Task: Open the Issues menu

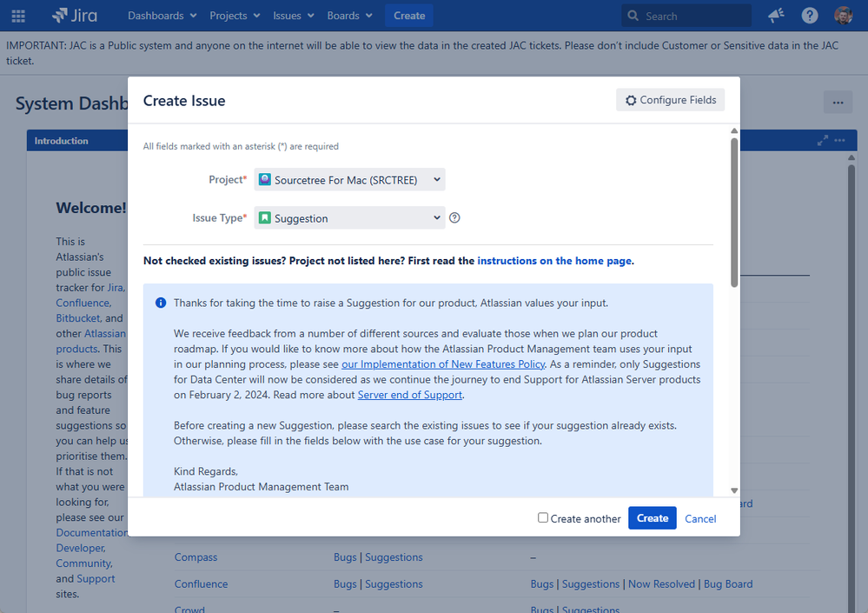Action: pyautogui.click(x=294, y=16)
